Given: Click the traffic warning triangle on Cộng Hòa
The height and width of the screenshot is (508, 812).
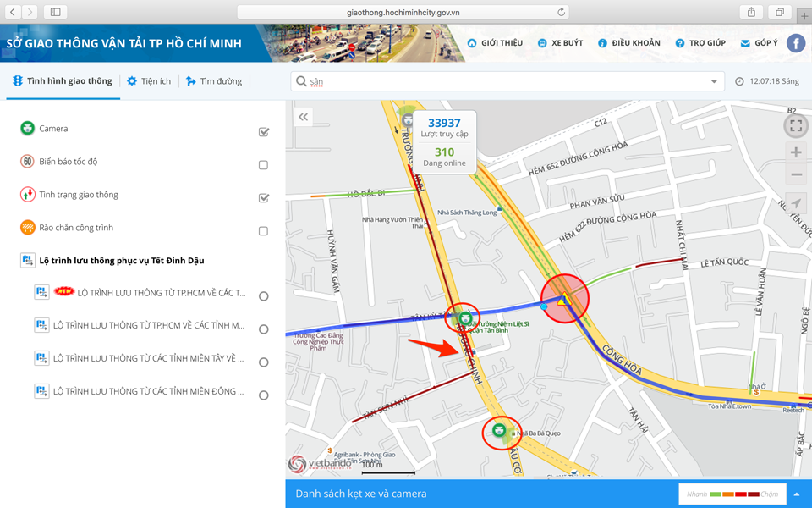Looking at the screenshot, I should 564,299.
